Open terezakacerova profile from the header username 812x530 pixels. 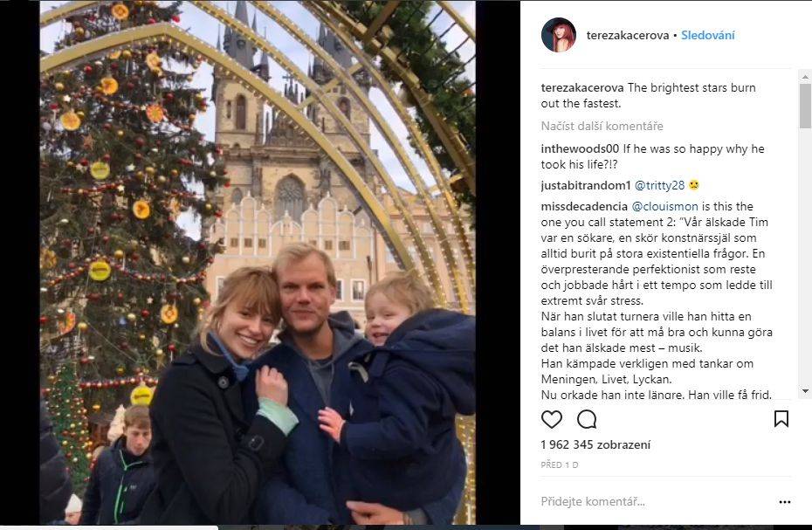click(x=628, y=36)
